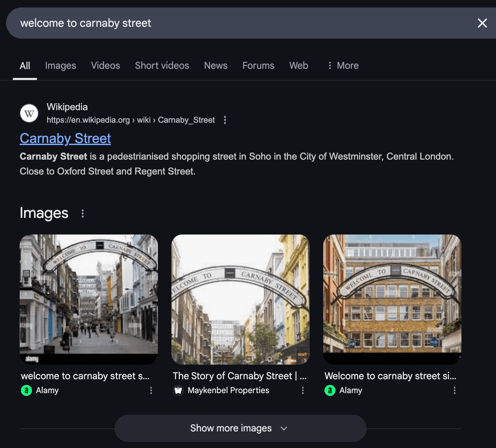The height and width of the screenshot is (448, 496).
Task: Select the Short videos tab
Action: point(162,65)
